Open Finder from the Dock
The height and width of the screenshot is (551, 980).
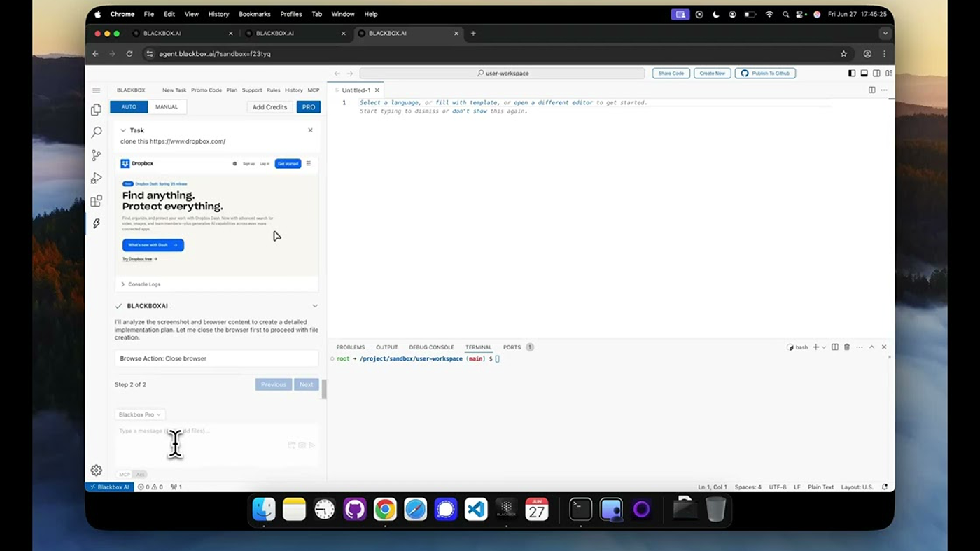pyautogui.click(x=264, y=510)
